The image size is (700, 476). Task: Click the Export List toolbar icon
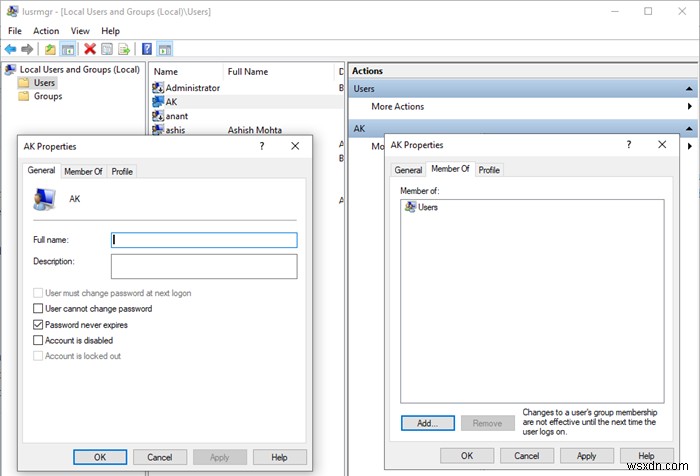pos(124,49)
